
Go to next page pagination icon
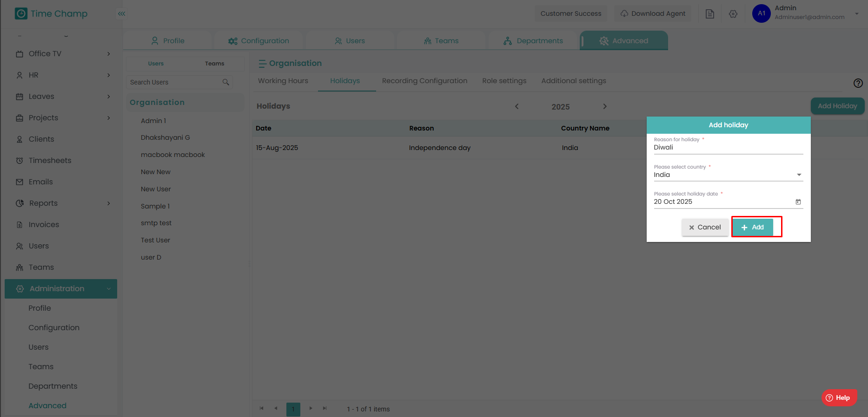click(311, 409)
